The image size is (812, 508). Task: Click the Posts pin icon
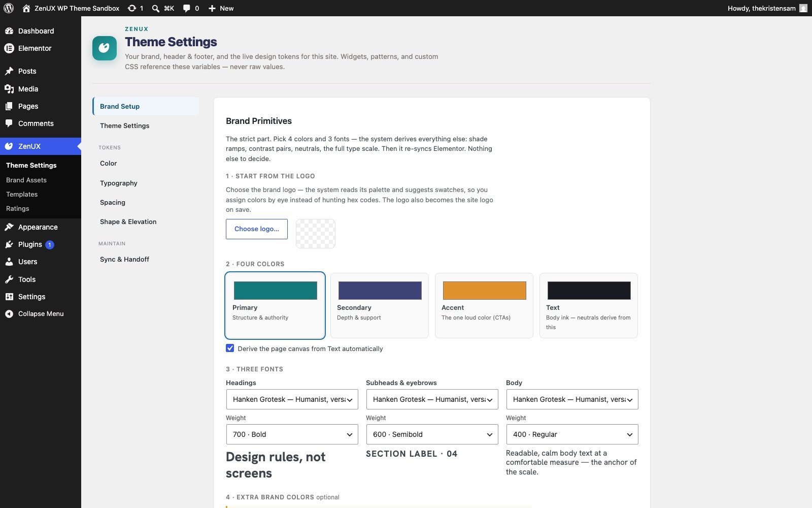9,71
